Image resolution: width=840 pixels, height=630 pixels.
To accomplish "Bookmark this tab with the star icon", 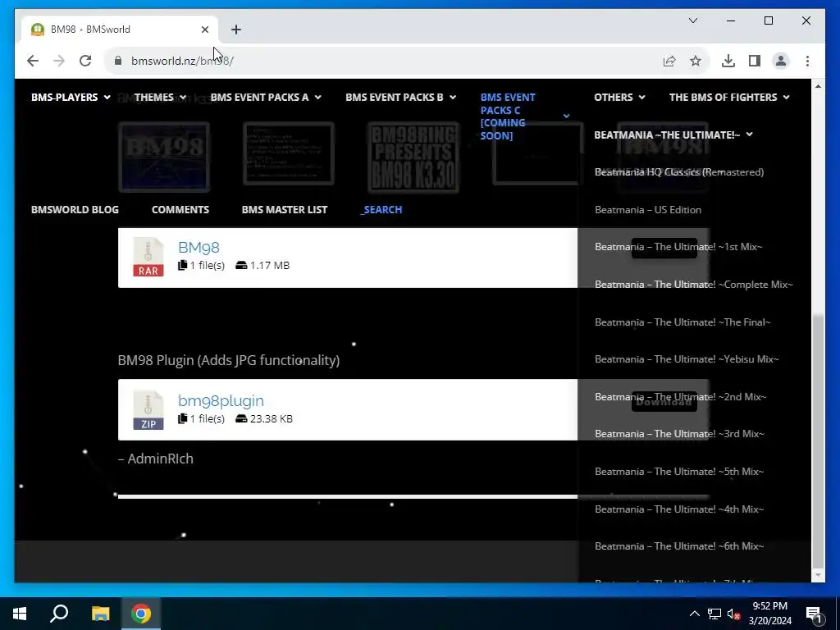I will click(696, 61).
